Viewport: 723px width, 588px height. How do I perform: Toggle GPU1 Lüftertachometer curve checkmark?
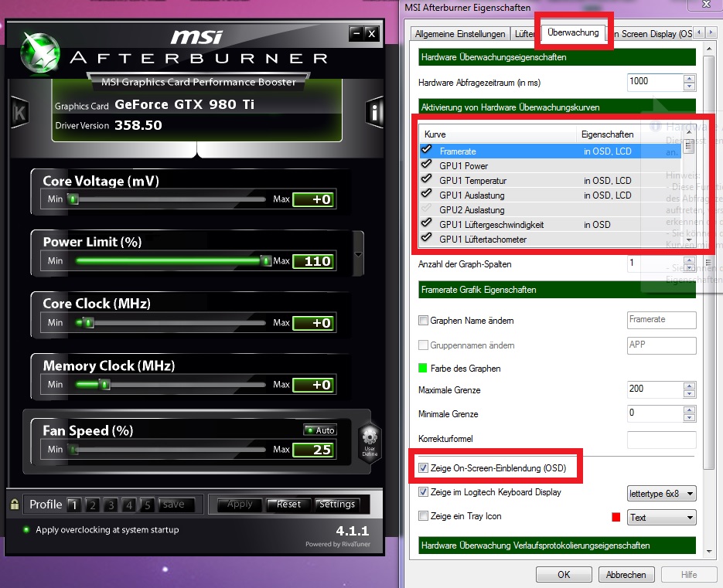[427, 238]
